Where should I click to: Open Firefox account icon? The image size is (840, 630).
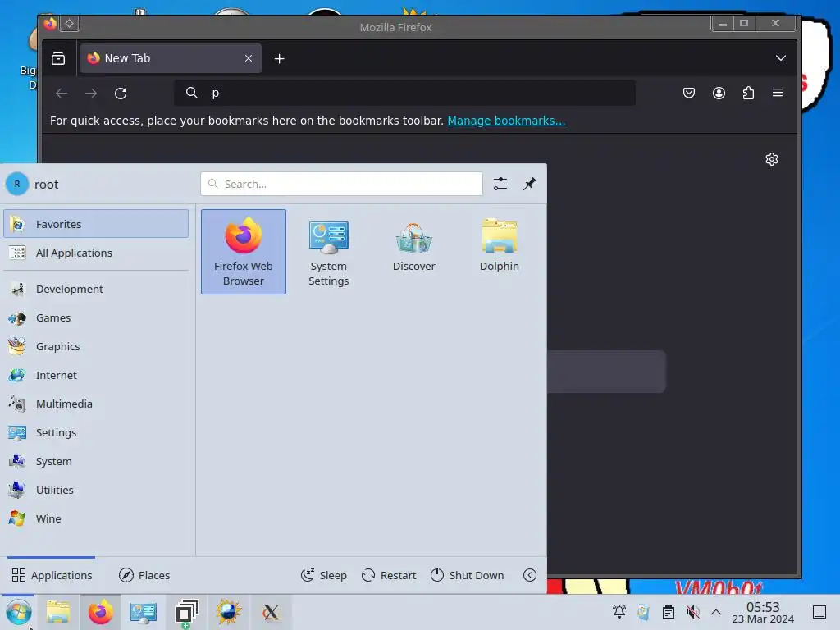(719, 94)
